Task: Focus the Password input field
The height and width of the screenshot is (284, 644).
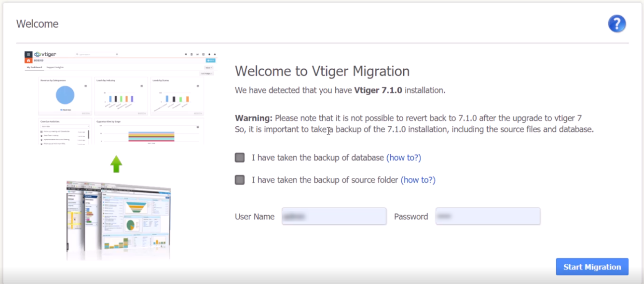Action: [x=488, y=216]
